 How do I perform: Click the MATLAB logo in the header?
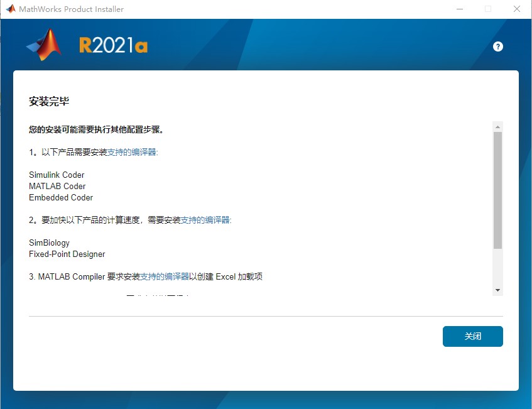tap(45, 45)
